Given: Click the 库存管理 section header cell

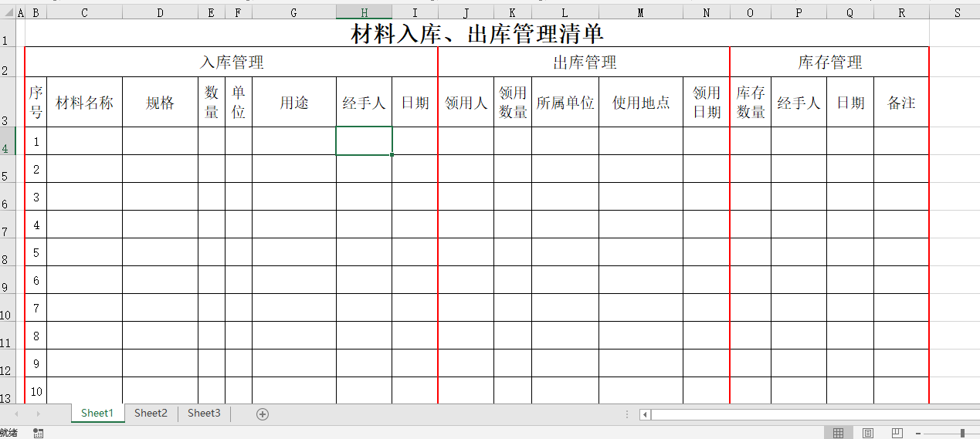Looking at the screenshot, I should (x=829, y=62).
